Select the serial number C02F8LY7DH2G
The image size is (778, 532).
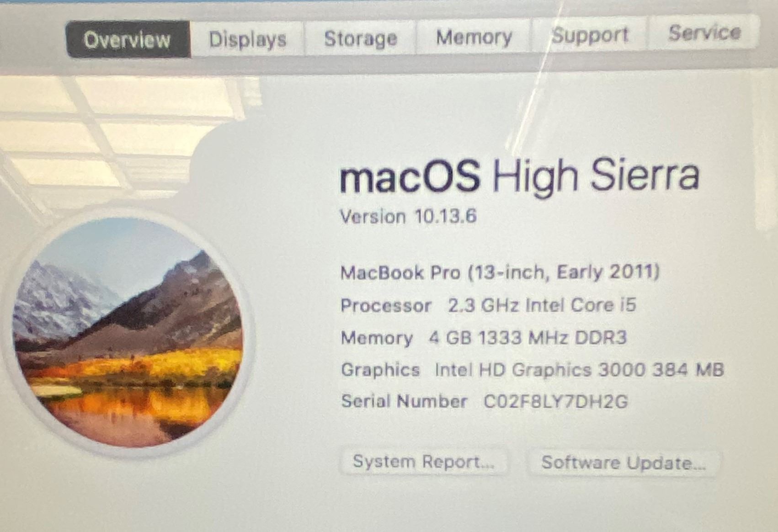coord(556,401)
